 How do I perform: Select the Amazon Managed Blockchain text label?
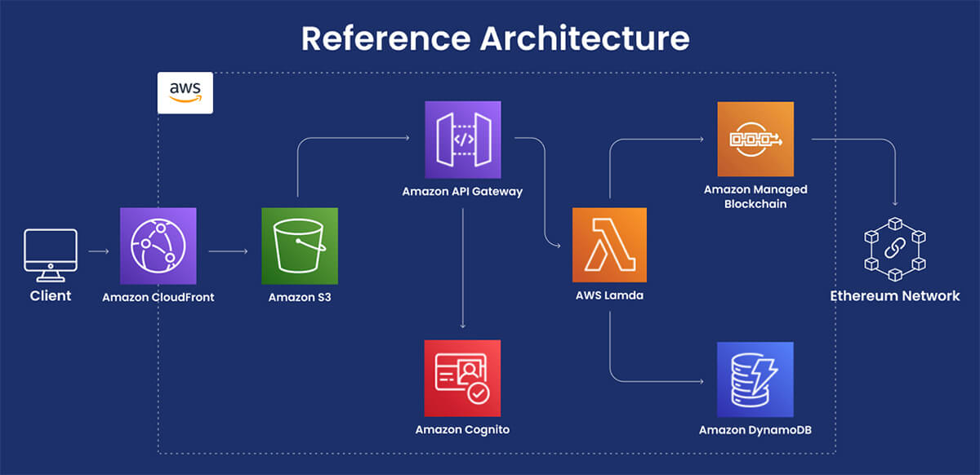coord(755,197)
